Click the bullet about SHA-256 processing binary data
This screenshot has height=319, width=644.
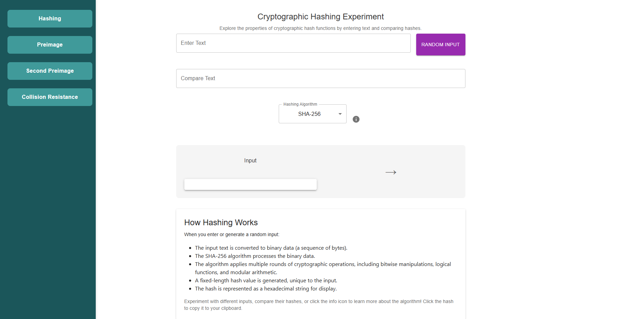pos(255,256)
